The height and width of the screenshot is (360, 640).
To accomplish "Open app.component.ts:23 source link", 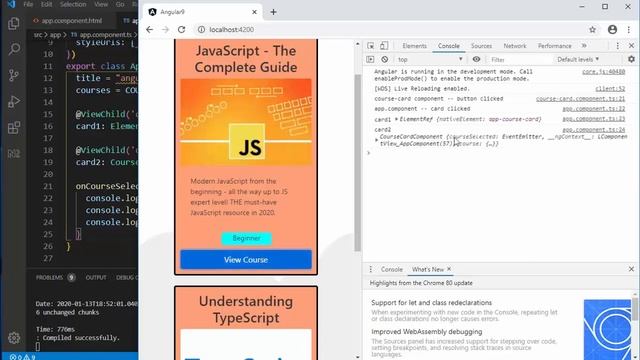I will click(593, 119).
